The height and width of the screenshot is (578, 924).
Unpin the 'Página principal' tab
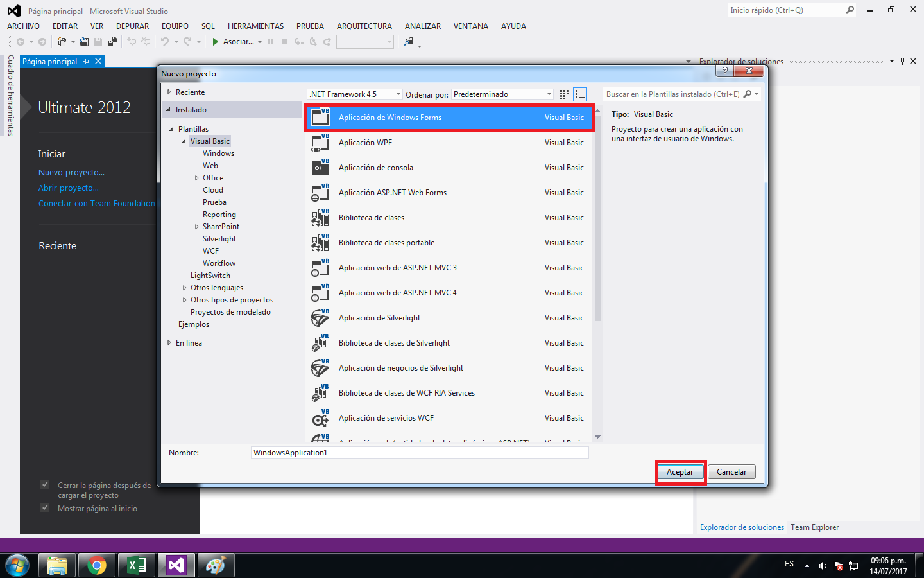click(x=86, y=61)
